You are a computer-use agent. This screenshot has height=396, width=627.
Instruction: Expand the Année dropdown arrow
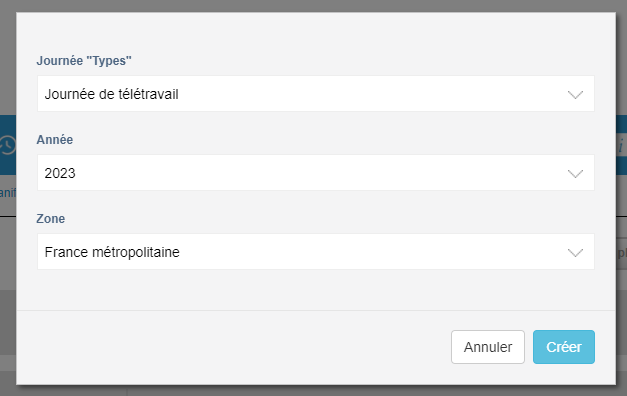[575, 174]
